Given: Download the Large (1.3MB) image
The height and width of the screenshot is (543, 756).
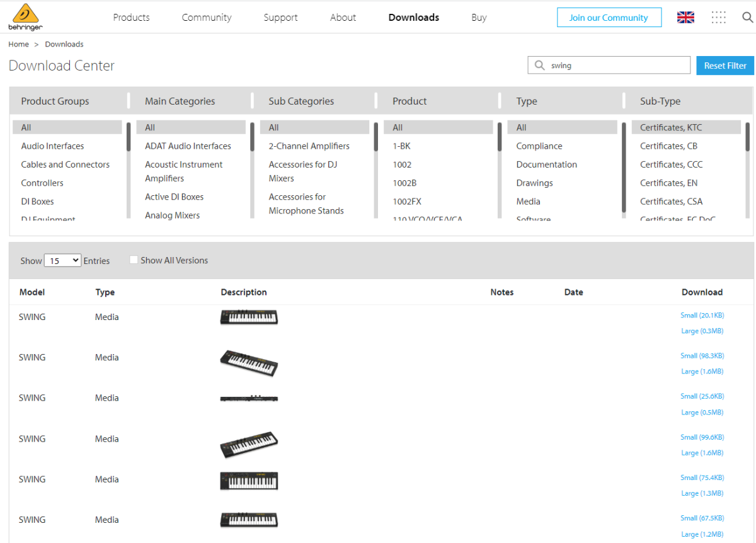Looking at the screenshot, I should coord(702,493).
